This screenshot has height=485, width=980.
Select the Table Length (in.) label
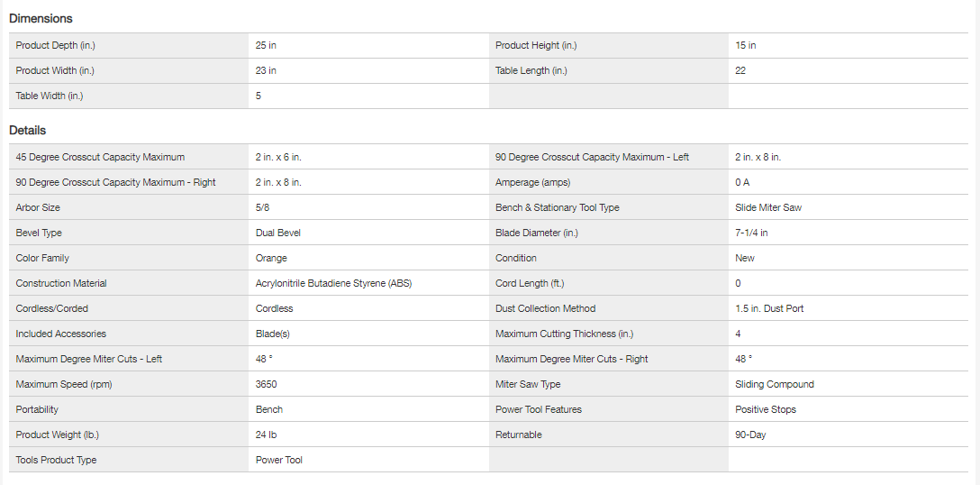(531, 70)
